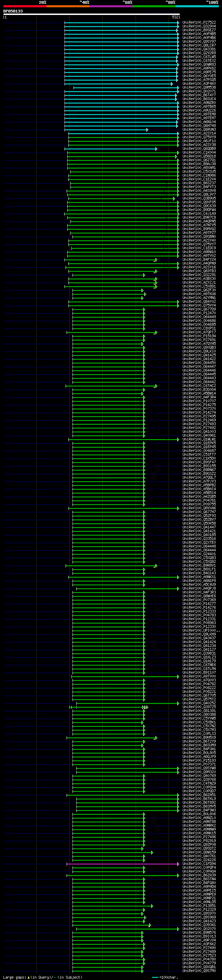Open hit UniRef100_Q56D18
This screenshot has height=980, width=222.
(x=199, y=156)
